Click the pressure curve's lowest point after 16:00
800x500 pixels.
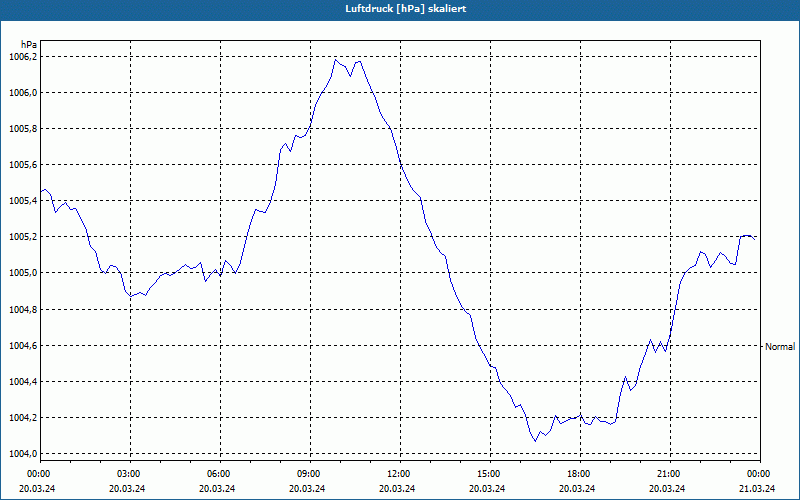pyautogui.click(x=535, y=441)
